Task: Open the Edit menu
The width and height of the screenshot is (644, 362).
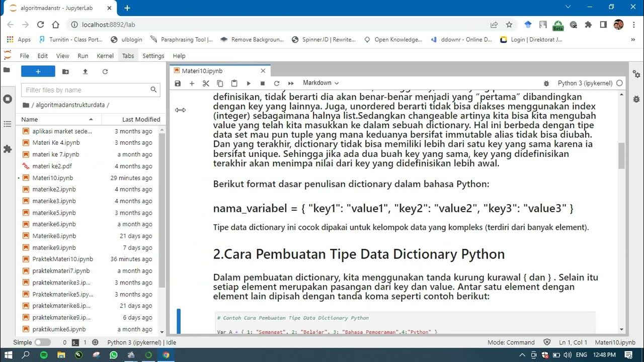Action: (x=43, y=56)
